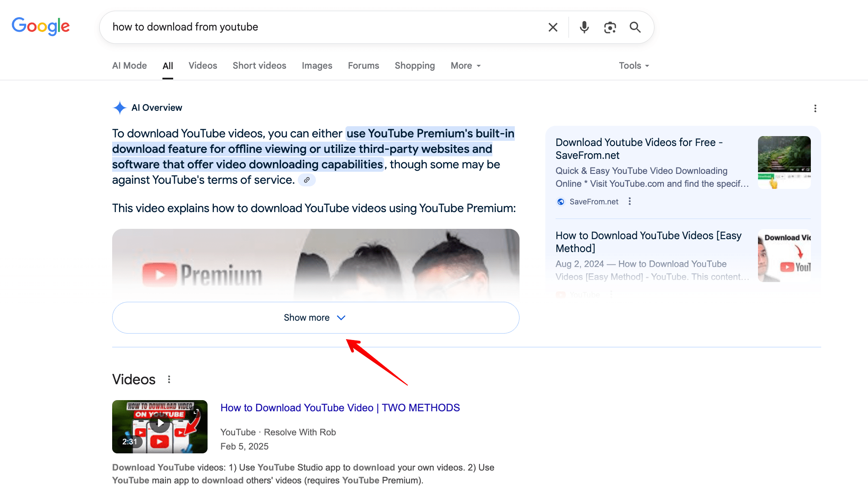Click the source link chip after terms of service

click(307, 180)
